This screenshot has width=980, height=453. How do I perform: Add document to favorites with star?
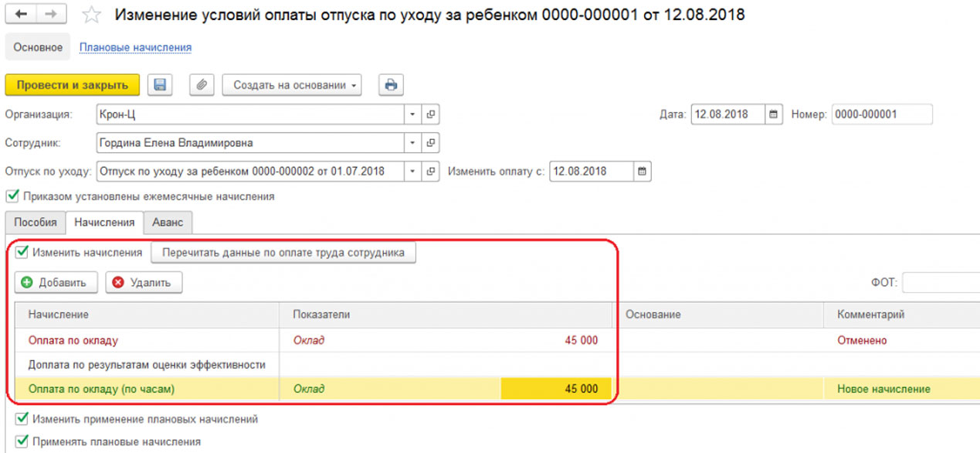(x=91, y=15)
